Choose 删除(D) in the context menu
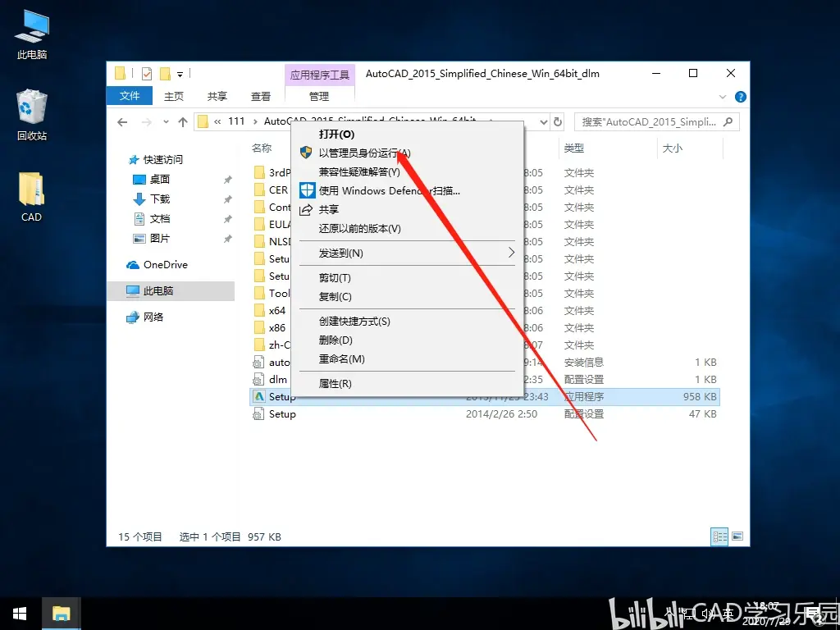 pos(407,340)
